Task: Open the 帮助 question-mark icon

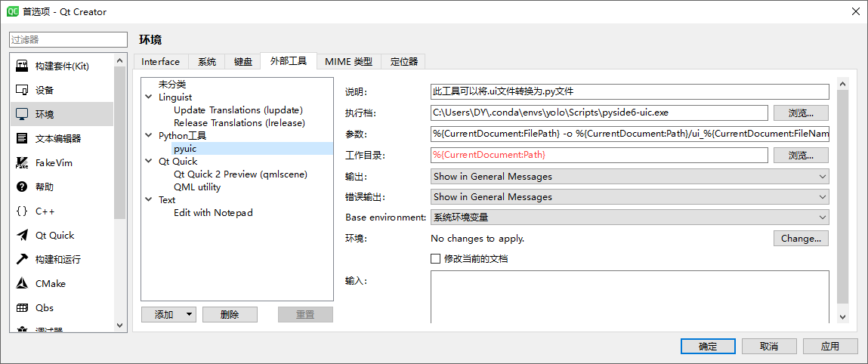Action: (x=22, y=187)
